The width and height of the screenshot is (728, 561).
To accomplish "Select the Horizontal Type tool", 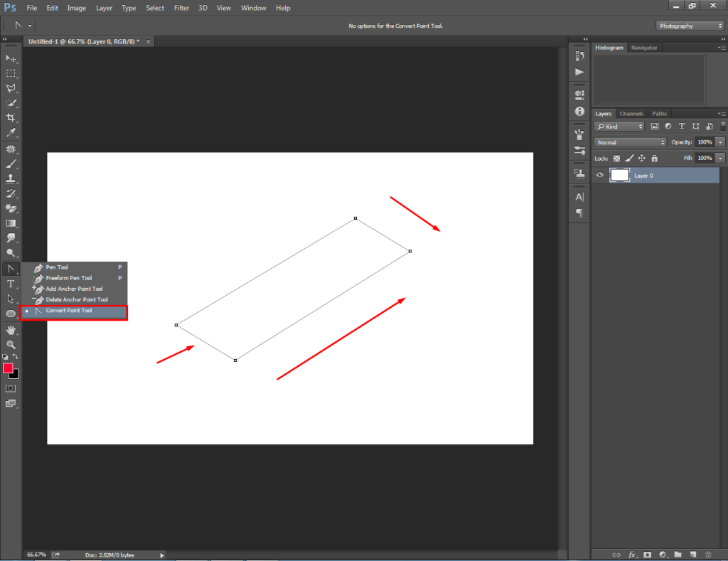I will point(11,284).
